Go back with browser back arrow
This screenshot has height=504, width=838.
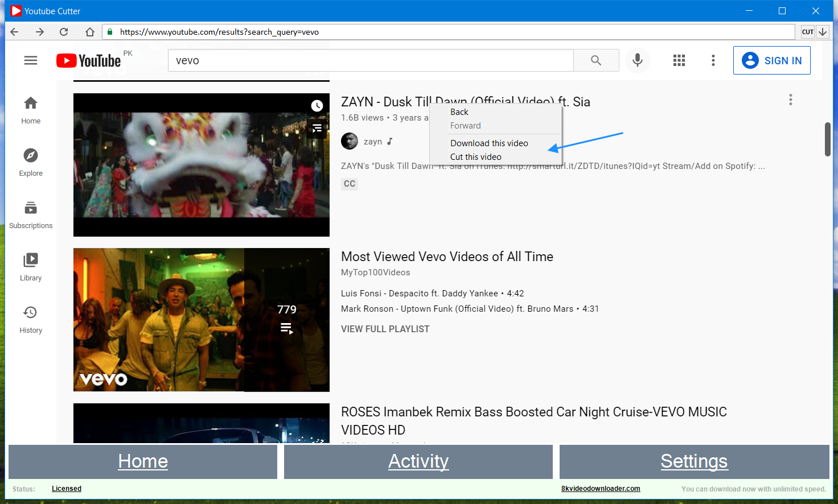(x=15, y=32)
